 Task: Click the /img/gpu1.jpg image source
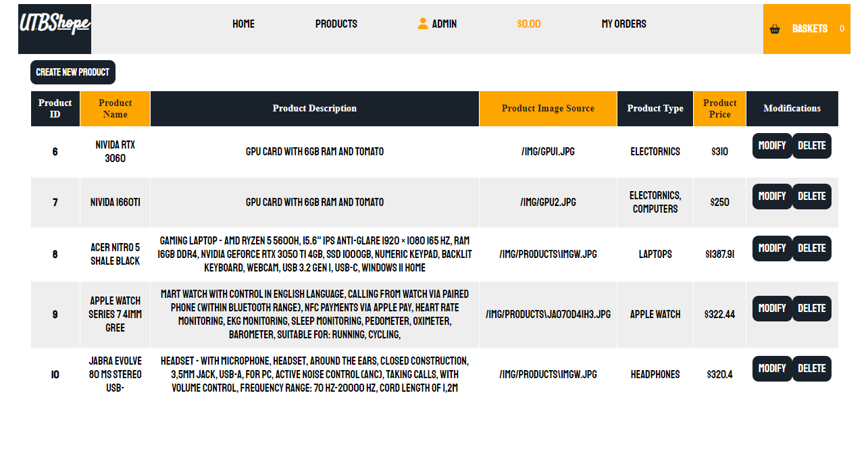pyautogui.click(x=548, y=152)
